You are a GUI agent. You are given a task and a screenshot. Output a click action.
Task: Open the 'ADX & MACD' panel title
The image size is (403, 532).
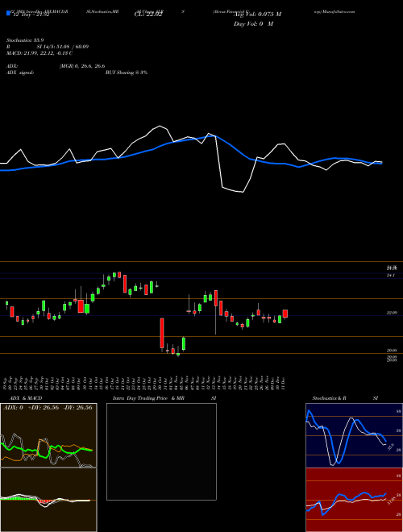click(26, 398)
